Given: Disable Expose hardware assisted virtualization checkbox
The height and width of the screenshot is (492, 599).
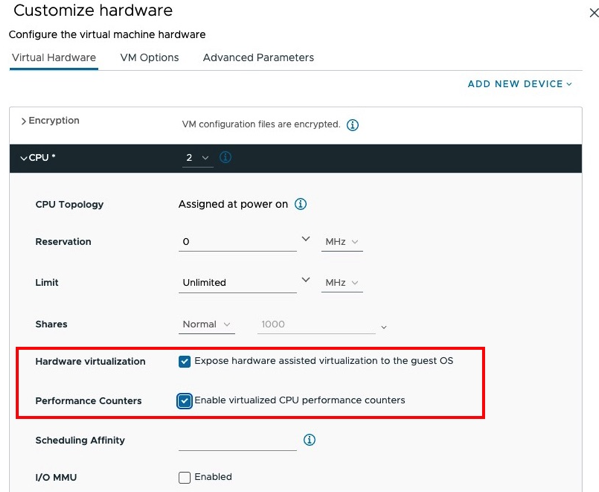Looking at the screenshot, I should tap(185, 361).
